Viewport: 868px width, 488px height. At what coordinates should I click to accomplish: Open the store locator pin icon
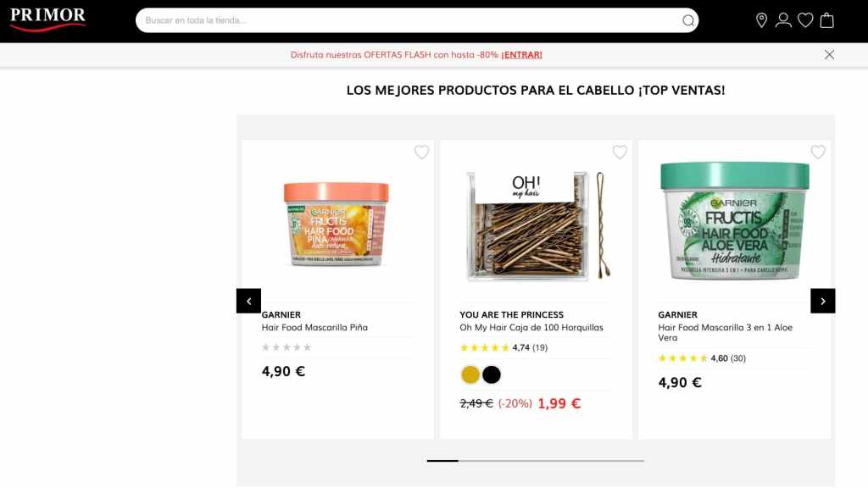pos(762,20)
